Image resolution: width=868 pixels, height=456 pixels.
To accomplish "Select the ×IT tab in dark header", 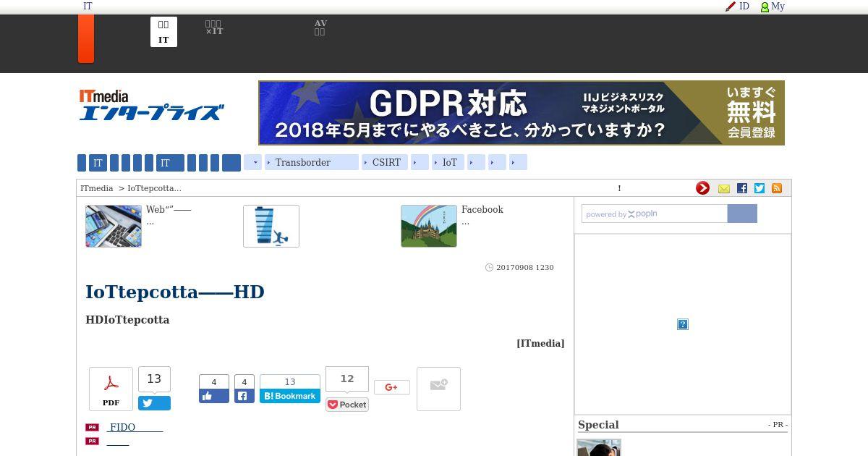I will pyautogui.click(x=213, y=28).
